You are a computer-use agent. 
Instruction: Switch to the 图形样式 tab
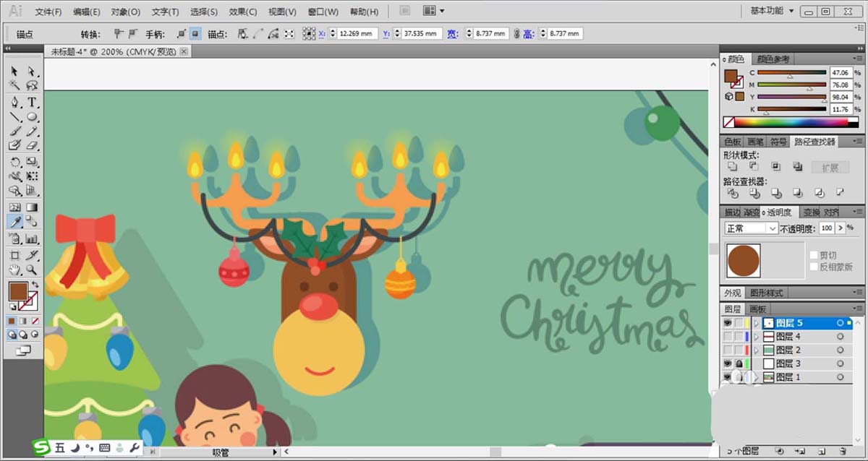pos(766,293)
